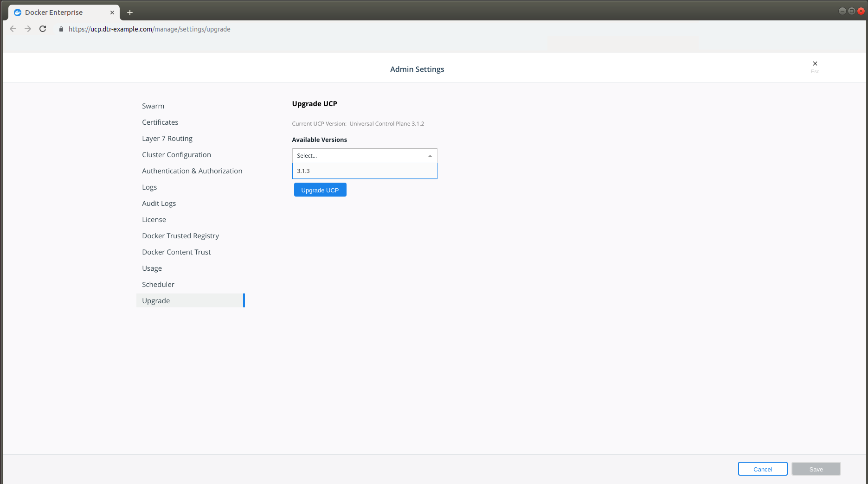Viewport: 868px width, 484px height.
Task: Click the browser back arrow
Action: (x=13, y=29)
